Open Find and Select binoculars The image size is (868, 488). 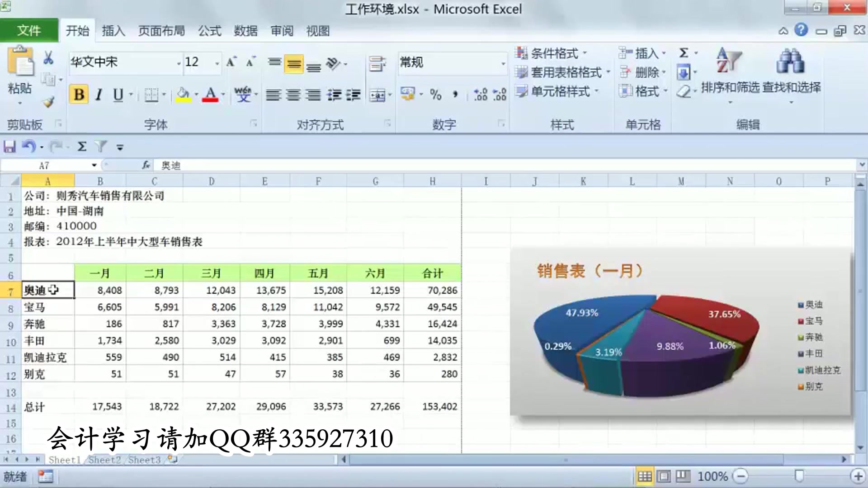790,61
